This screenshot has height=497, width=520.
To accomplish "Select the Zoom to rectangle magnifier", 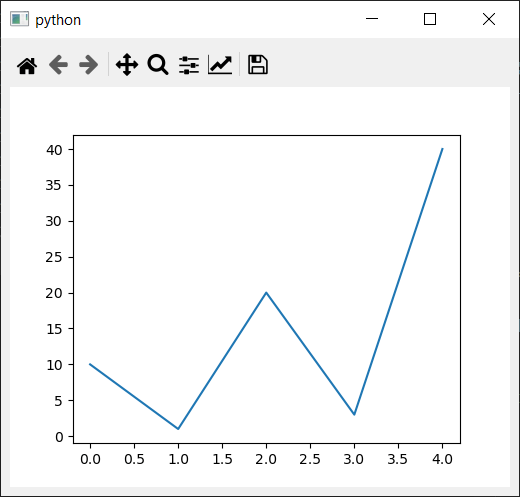I will [x=158, y=65].
